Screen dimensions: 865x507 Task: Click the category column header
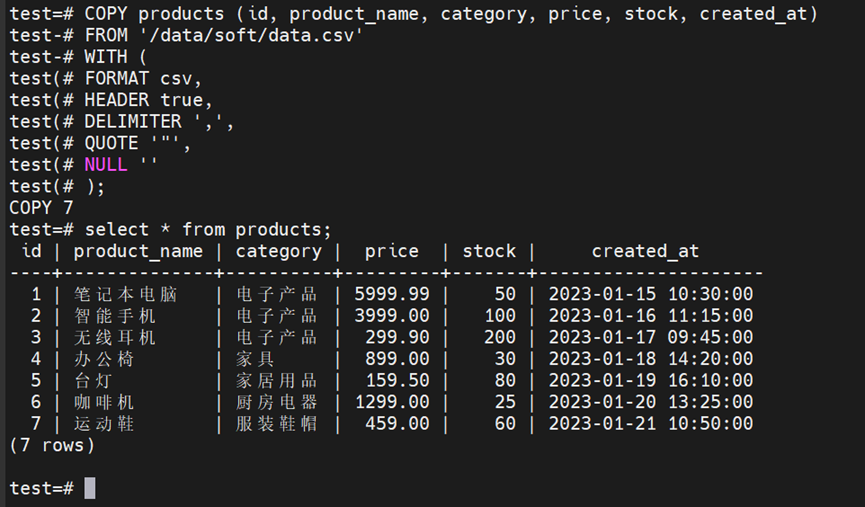278,251
